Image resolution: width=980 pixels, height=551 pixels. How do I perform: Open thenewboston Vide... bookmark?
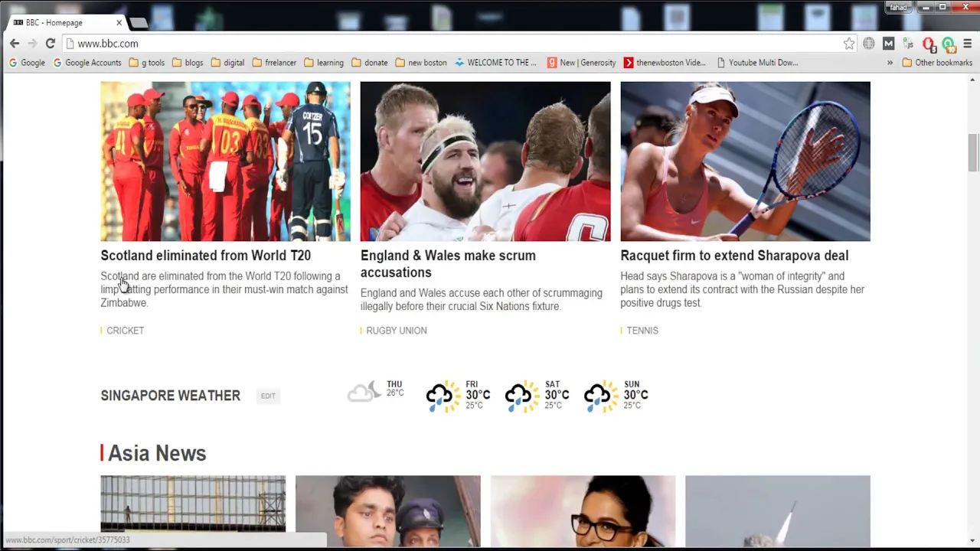[665, 63]
